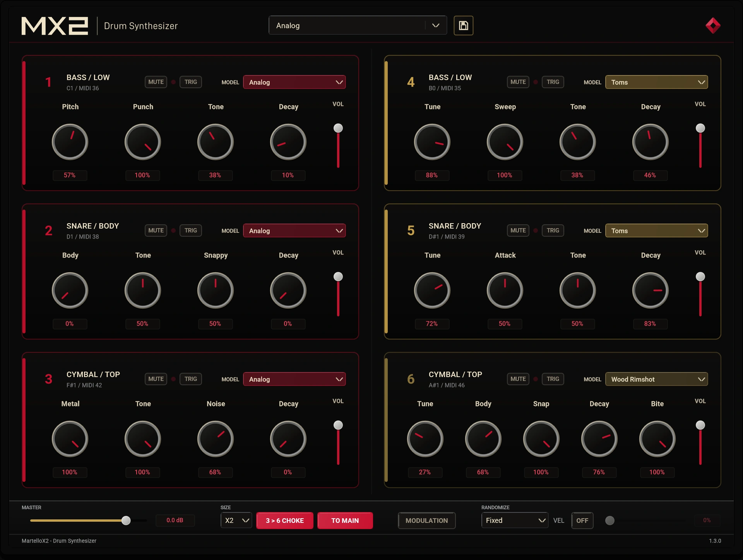Click the Sweep knob in drum 4
Image resolution: width=743 pixels, height=560 pixels.
(x=505, y=142)
